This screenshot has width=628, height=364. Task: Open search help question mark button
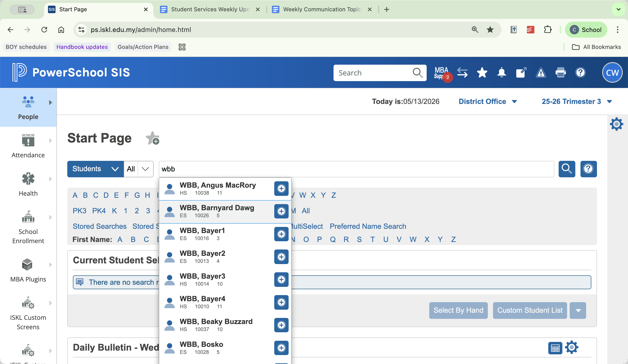point(588,169)
